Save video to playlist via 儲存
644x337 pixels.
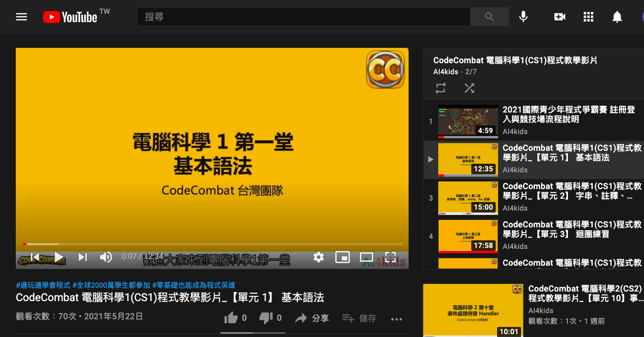coord(359,318)
